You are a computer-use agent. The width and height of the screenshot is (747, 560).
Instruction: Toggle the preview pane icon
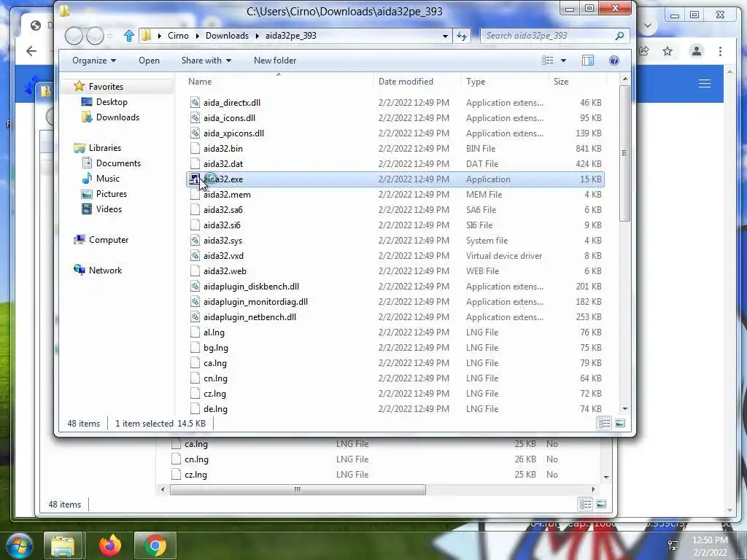588,61
